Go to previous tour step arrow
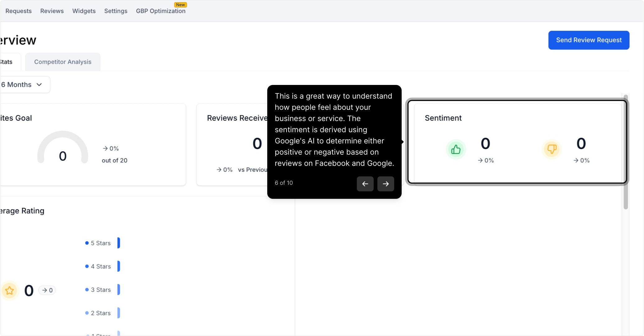The height and width of the screenshot is (336, 644). (x=365, y=184)
